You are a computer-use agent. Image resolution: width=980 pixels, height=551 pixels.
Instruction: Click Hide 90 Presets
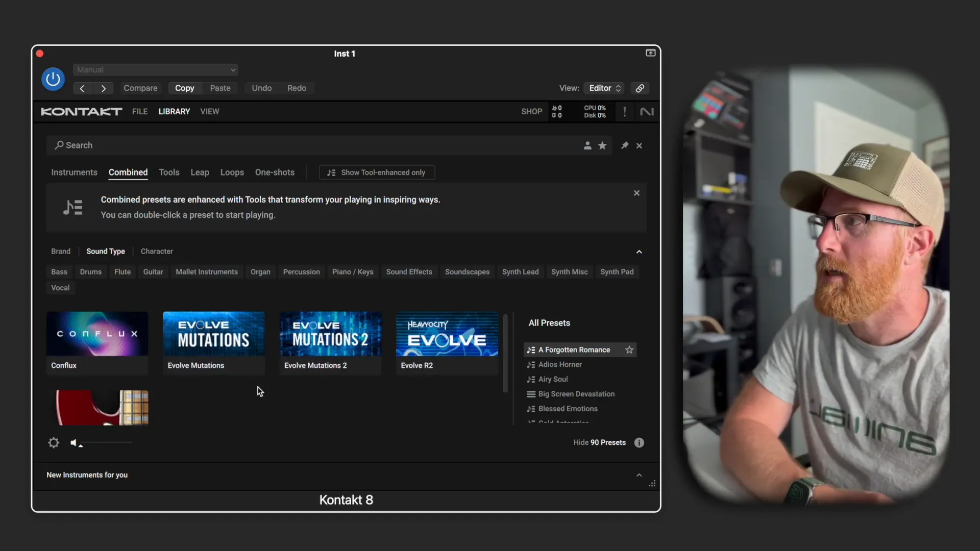pyautogui.click(x=599, y=443)
